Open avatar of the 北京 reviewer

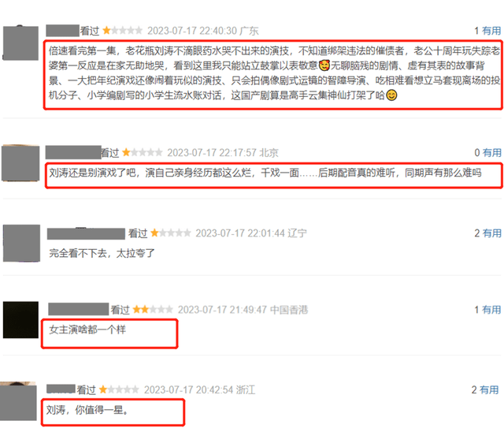click(20, 163)
